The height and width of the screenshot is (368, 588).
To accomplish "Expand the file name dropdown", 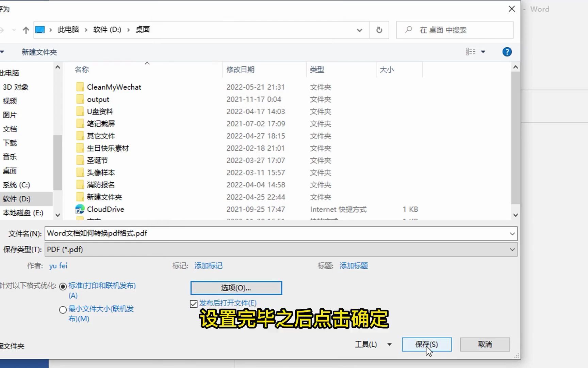I will (512, 233).
